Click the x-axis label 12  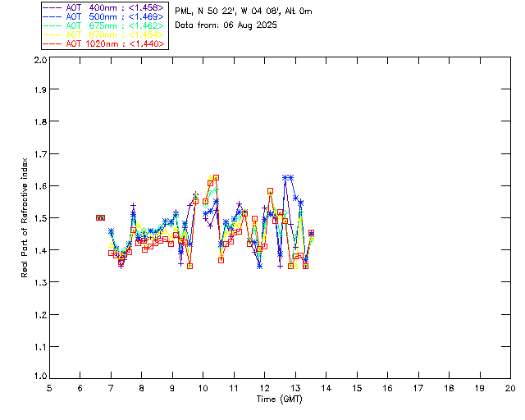coord(264,389)
